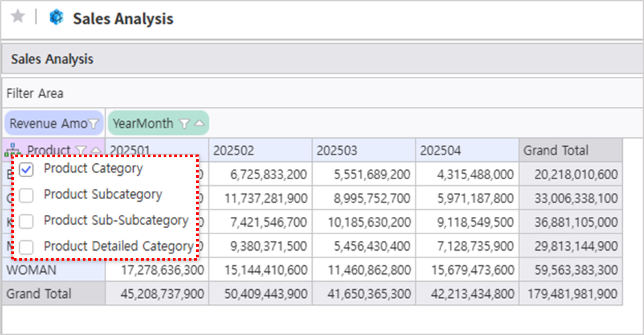644x335 pixels.
Task: Choose the Product Sub-Subcategory entry
Action: (x=116, y=220)
